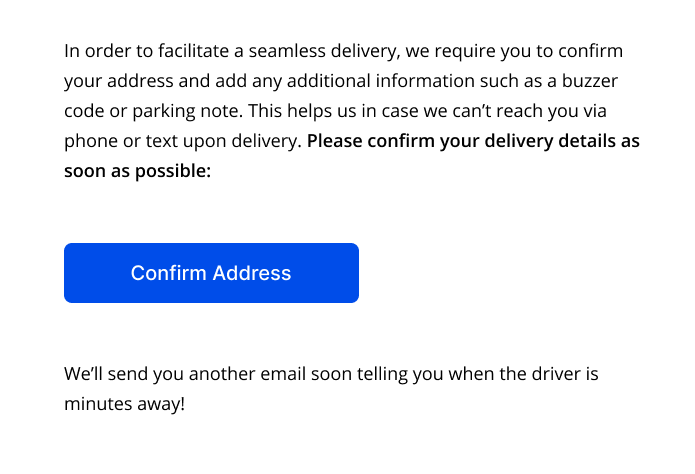The width and height of the screenshot is (695, 474).
Task: Click the words 'minutes away!' on the last line
Action: tap(125, 404)
